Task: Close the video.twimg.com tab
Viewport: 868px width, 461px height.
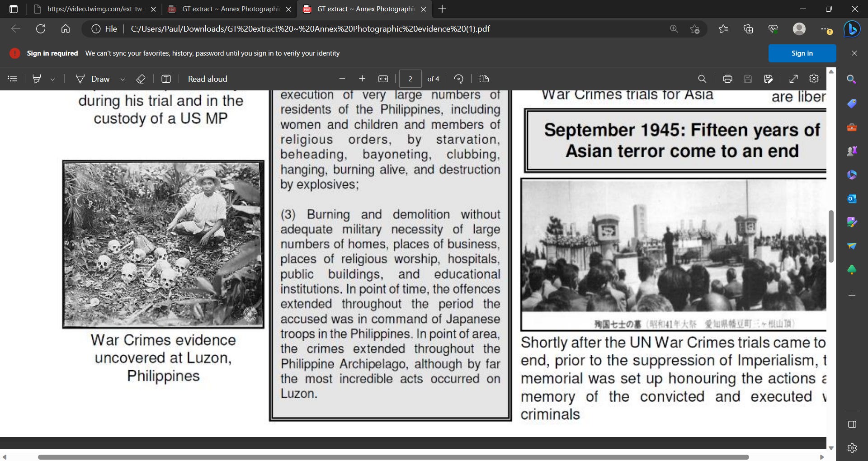Action: coord(153,9)
